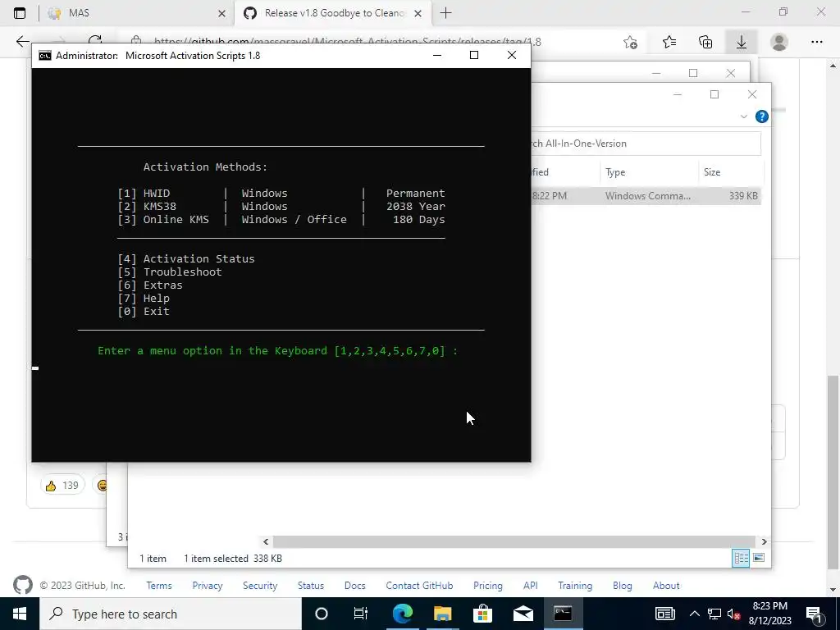The width and height of the screenshot is (840, 630).
Task: Open the Security footer link
Action: click(x=260, y=586)
